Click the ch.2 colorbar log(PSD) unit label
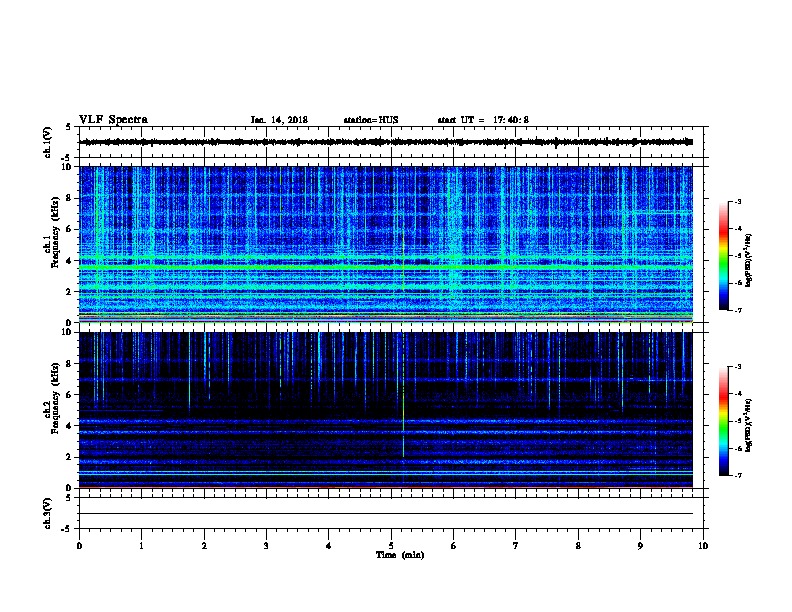Screen dimensions: 792x612 pyautogui.click(x=749, y=426)
